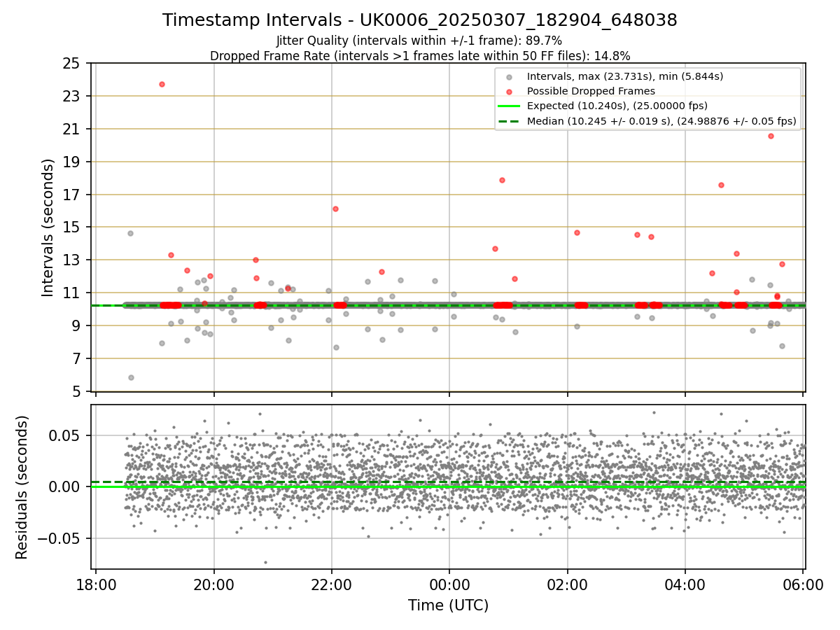Click the 'Time (UTC)' x-axis label

[448, 605]
